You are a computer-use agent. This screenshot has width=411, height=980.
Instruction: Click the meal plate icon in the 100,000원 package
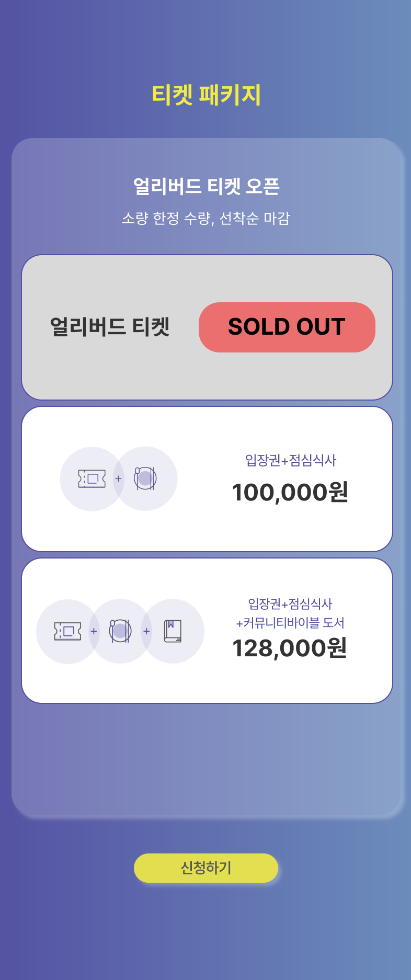click(x=145, y=478)
